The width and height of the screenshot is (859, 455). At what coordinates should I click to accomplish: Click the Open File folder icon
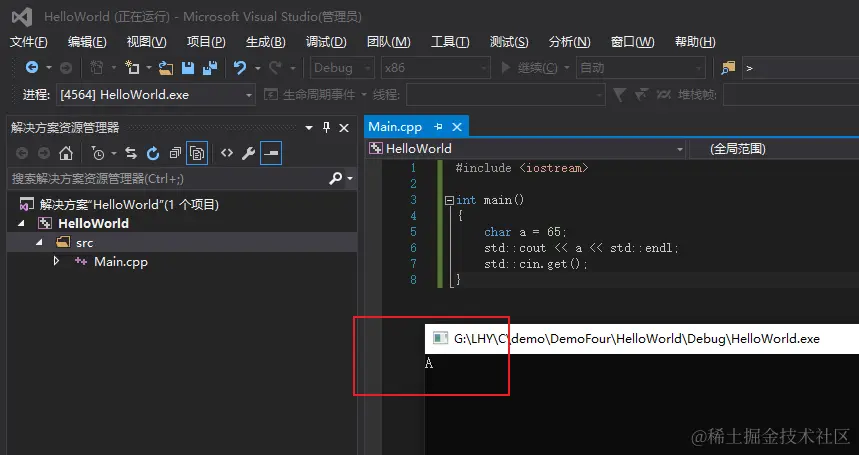tap(165, 67)
